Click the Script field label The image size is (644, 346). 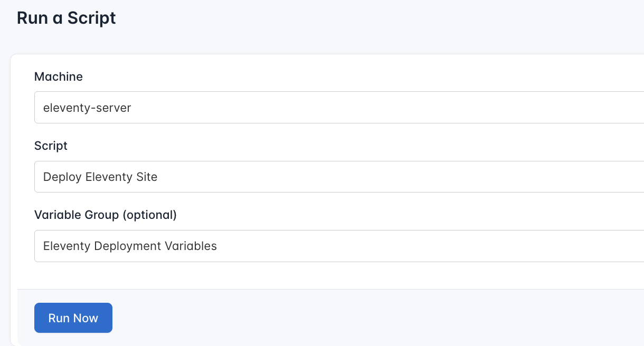[51, 146]
